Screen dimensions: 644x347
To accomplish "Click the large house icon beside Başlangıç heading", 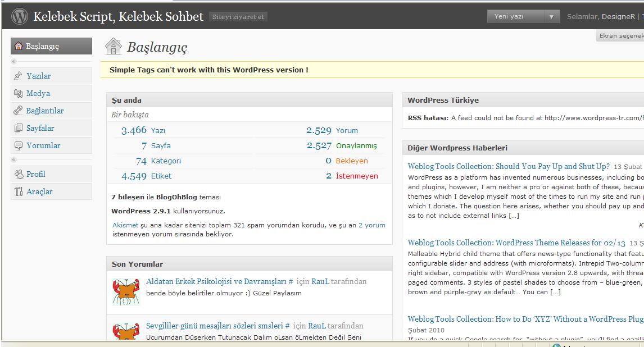I will tap(114, 47).
